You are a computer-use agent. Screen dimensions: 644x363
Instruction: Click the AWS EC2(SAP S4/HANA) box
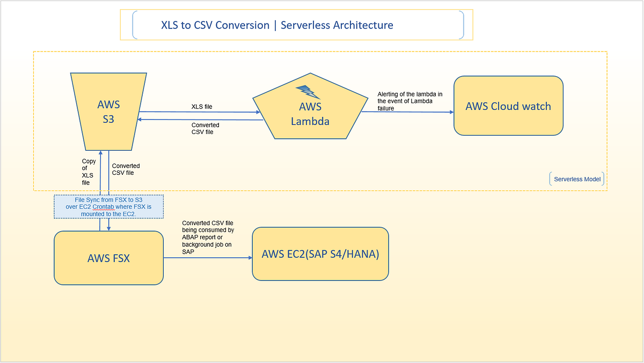click(320, 253)
